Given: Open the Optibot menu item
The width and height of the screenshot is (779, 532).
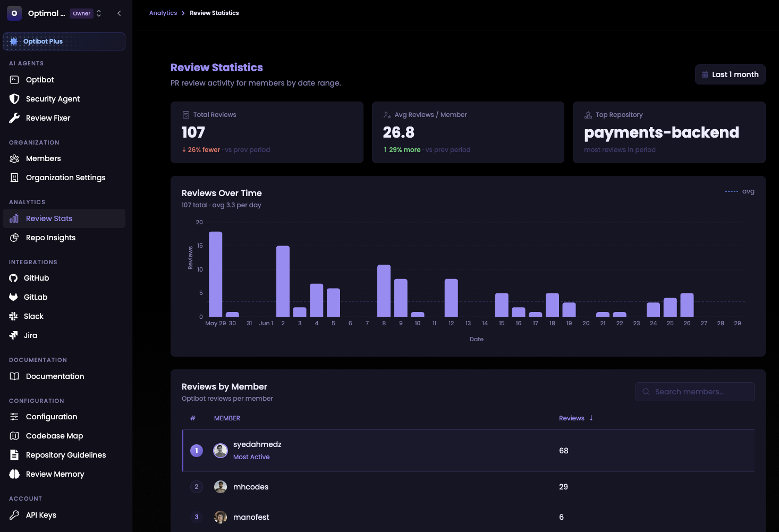Looking at the screenshot, I should coord(64,80).
